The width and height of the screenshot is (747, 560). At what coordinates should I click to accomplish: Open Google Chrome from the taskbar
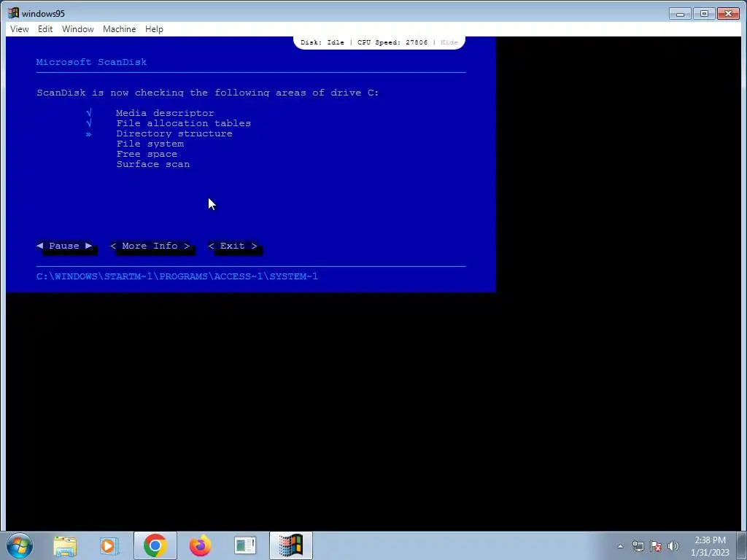155,545
